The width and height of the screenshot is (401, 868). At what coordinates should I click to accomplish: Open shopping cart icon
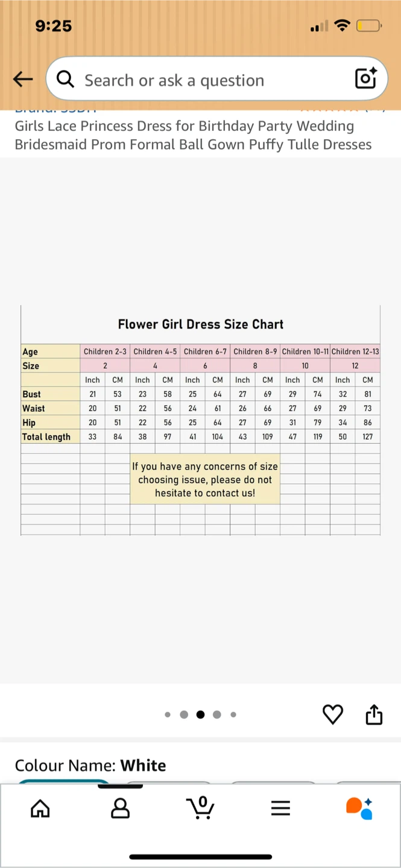tap(200, 808)
